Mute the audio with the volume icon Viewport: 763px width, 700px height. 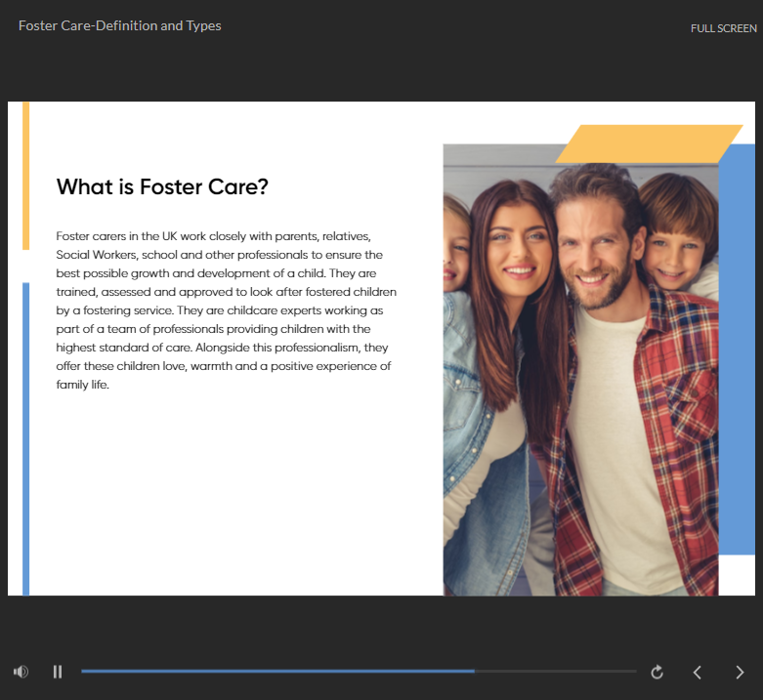click(21, 672)
